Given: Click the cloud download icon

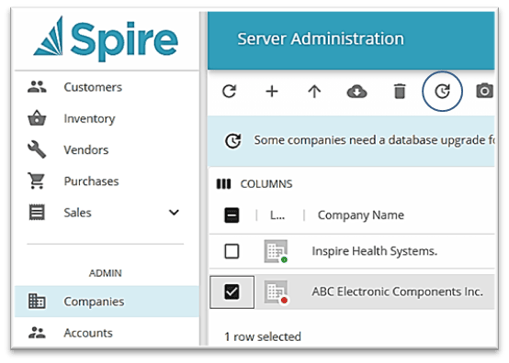Looking at the screenshot, I should coord(357,91).
